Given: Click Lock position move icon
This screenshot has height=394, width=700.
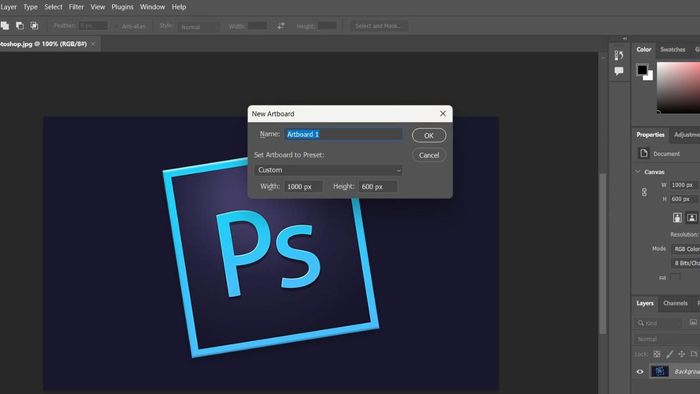Looking at the screenshot, I should click(x=682, y=354).
